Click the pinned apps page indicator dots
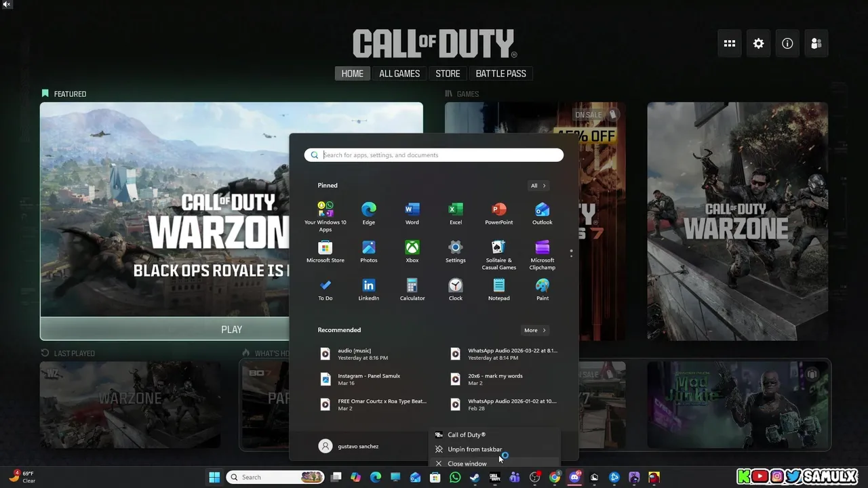 (571, 253)
